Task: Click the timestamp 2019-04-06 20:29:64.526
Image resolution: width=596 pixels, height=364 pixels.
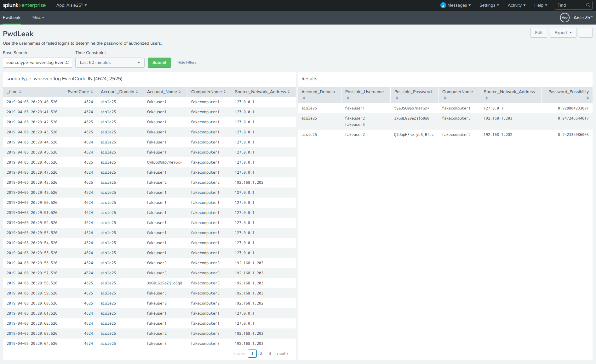Action: [x=32, y=344]
